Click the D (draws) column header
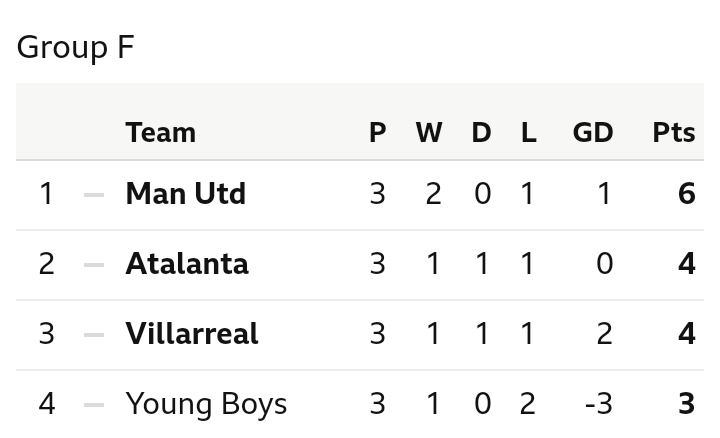The height and width of the screenshot is (438, 720). click(x=481, y=133)
